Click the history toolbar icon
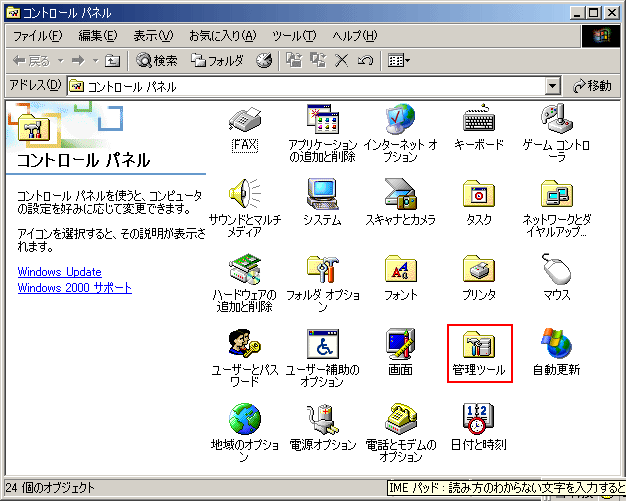This screenshot has height=501, width=626. pos(264,61)
